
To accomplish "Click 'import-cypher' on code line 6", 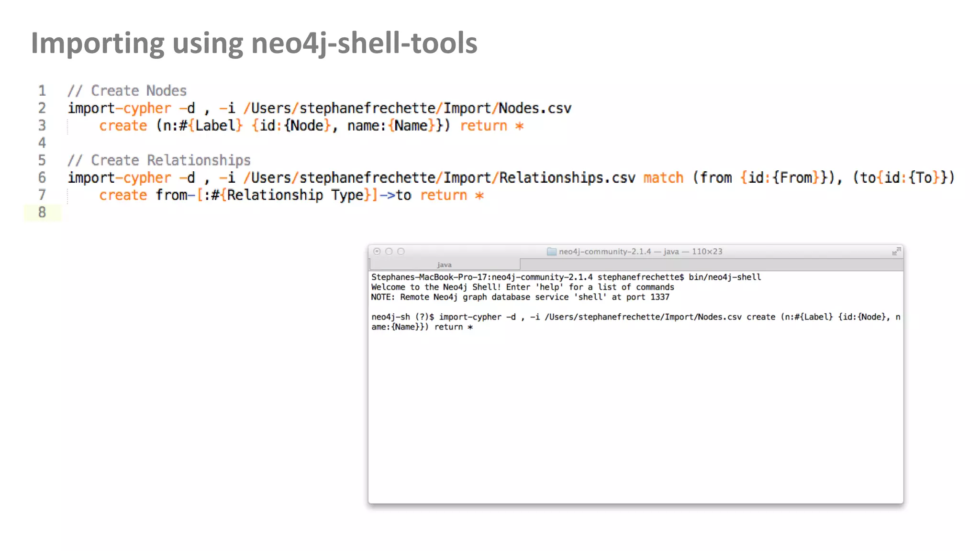I will [x=119, y=178].
